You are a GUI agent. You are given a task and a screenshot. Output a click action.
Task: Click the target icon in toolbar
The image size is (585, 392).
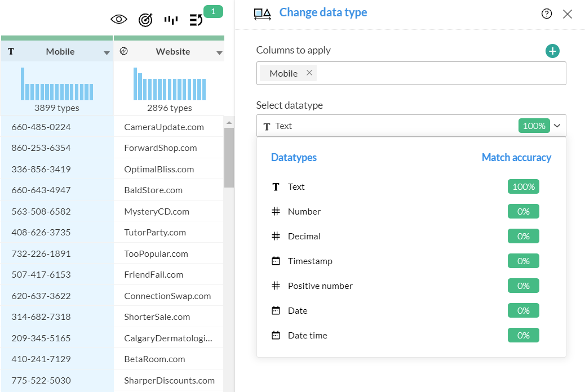coord(145,20)
